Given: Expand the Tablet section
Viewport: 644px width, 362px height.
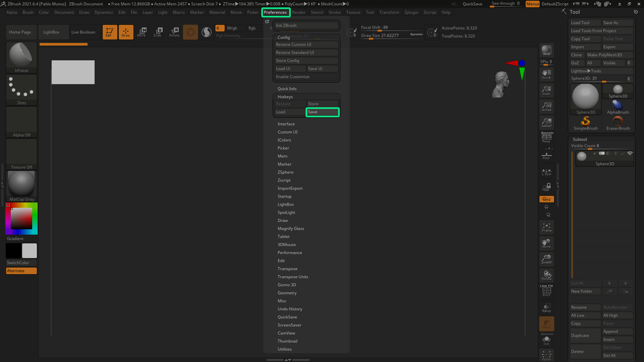Looking at the screenshot, I should point(283,237).
